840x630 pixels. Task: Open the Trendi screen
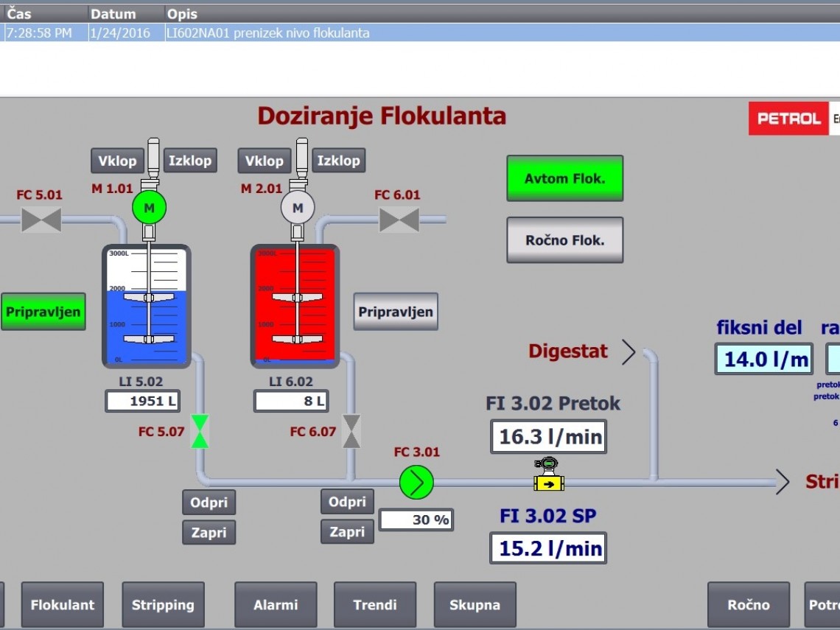click(x=375, y=605)
